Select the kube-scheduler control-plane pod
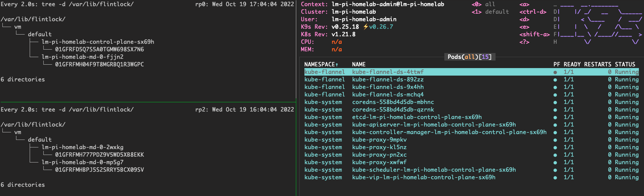644x196 pixels. 471,170
